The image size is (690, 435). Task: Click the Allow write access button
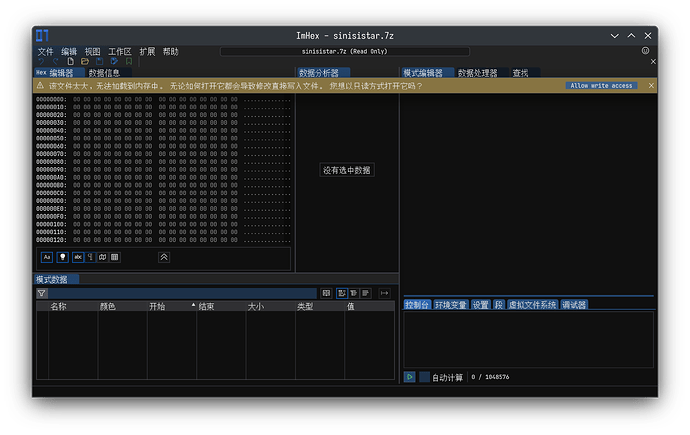(x=601, y=86)
